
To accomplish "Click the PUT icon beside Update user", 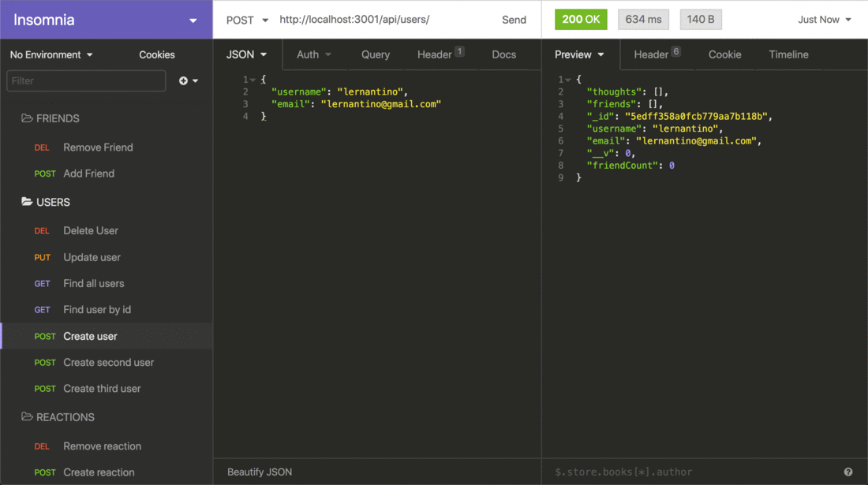I will (42, 257).
